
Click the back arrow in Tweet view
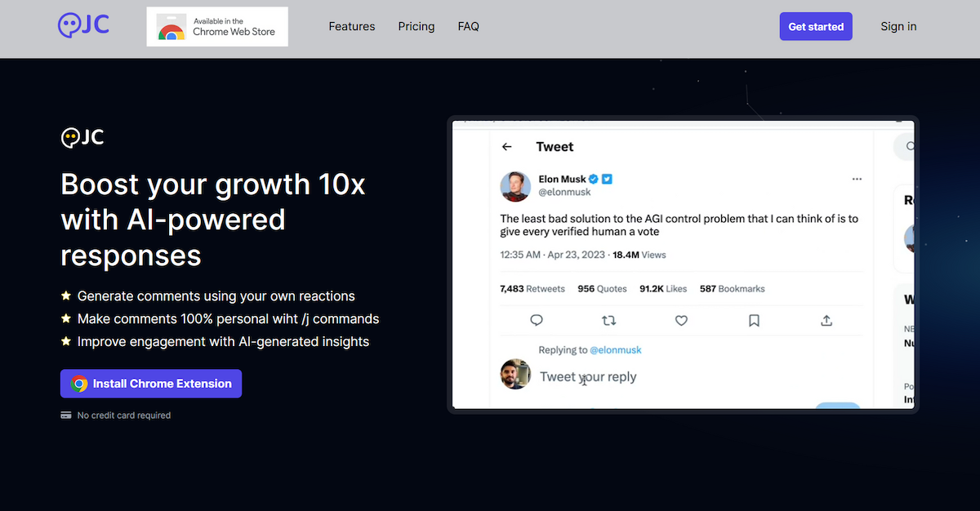pyautogui.click(x=506, y=147)
